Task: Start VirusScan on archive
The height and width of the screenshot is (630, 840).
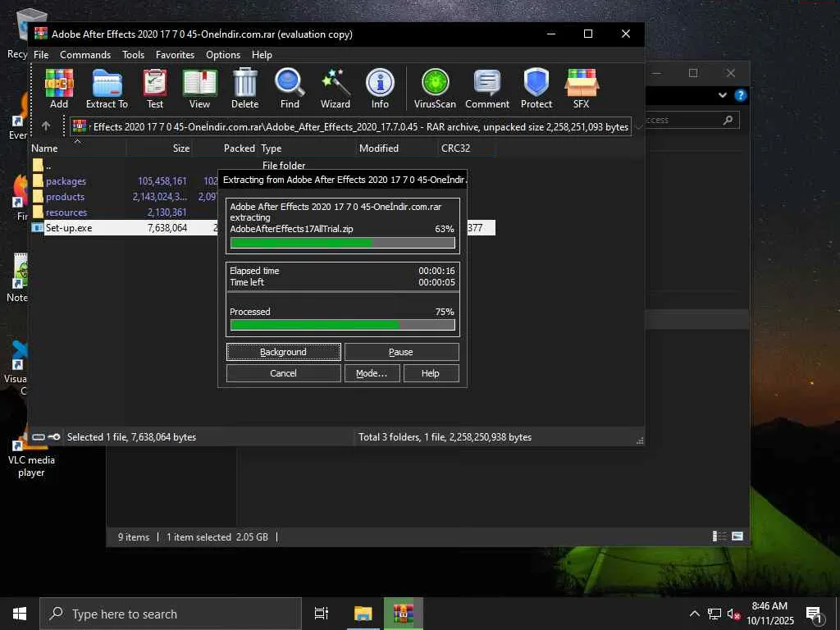Action: 435,89
